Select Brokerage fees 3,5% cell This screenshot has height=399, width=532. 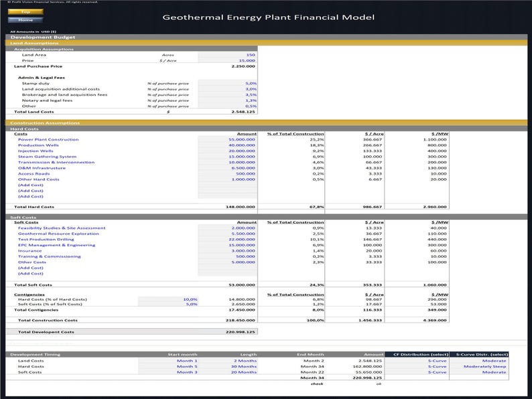tap(227, 94)
